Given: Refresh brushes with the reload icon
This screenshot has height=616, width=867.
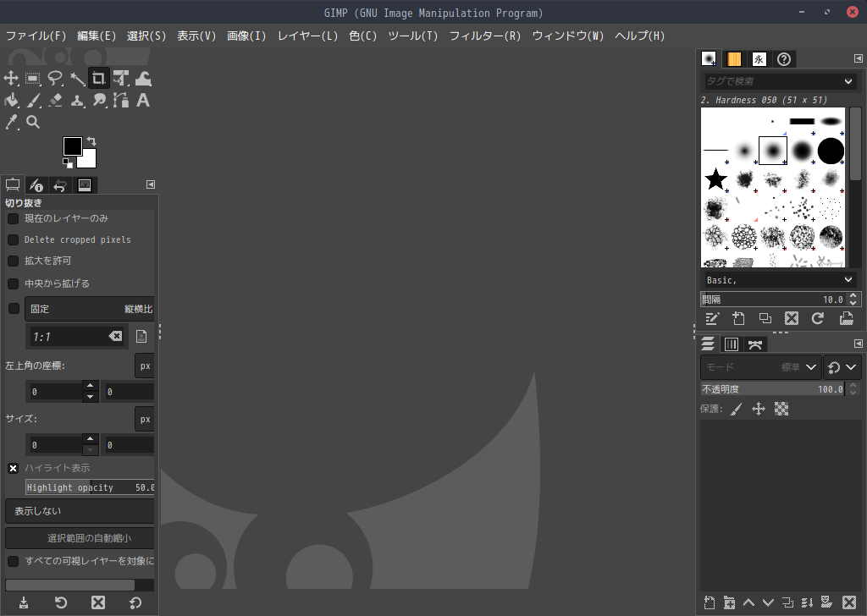Looking at the screenshot, I should [818, 319].
